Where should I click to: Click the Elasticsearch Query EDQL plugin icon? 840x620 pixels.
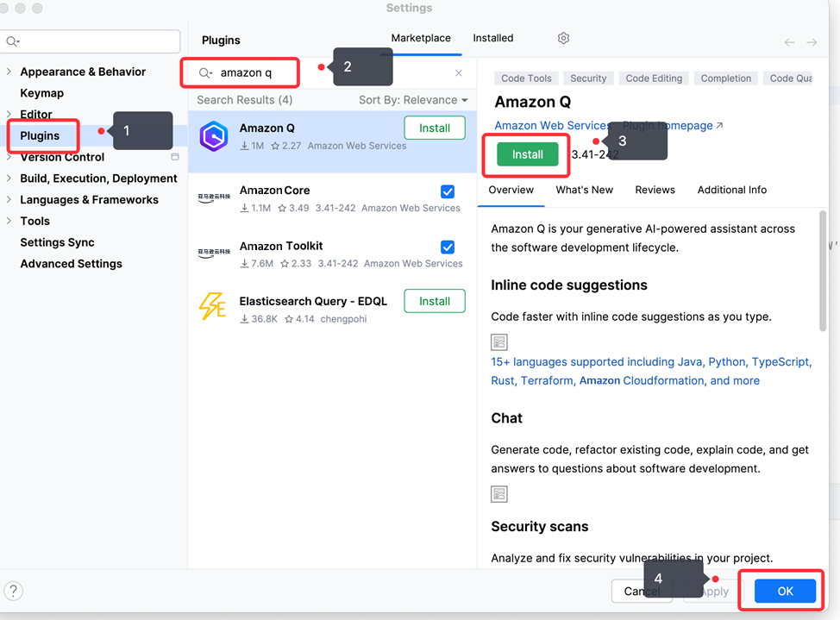(x=213, y=306)
